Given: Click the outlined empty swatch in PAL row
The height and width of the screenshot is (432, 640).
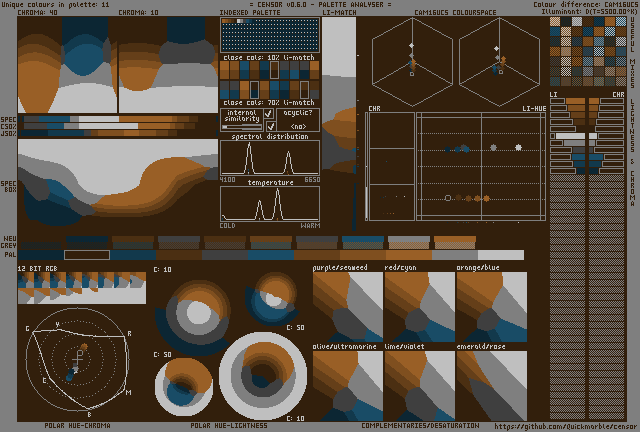Looking at the screenshot, I should pyautogui.click(x=86, y=255).
